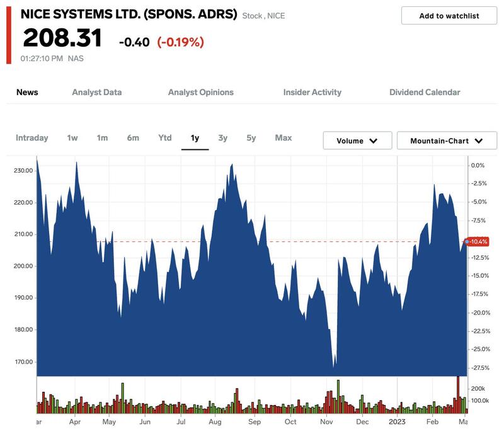Screen dimensions: 504x441
Task: Click the red -10.4% price marker
Action: click(477, 242)
